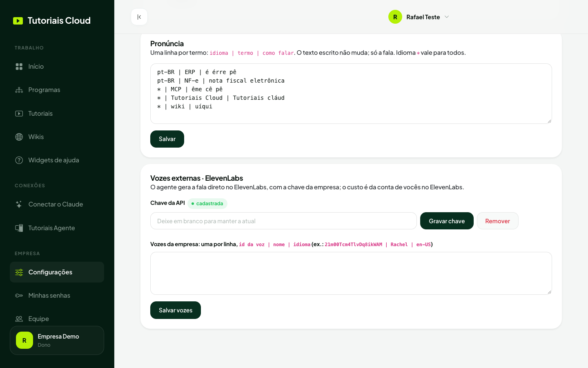The image size is (588, 368).
Task: Open Minhas senhas page
Action: [x=57, y=296]
